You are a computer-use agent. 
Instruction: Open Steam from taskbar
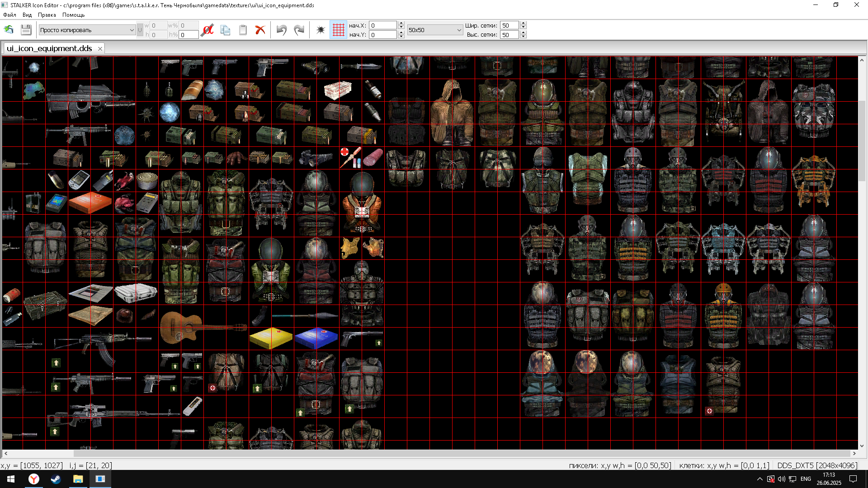56,479
